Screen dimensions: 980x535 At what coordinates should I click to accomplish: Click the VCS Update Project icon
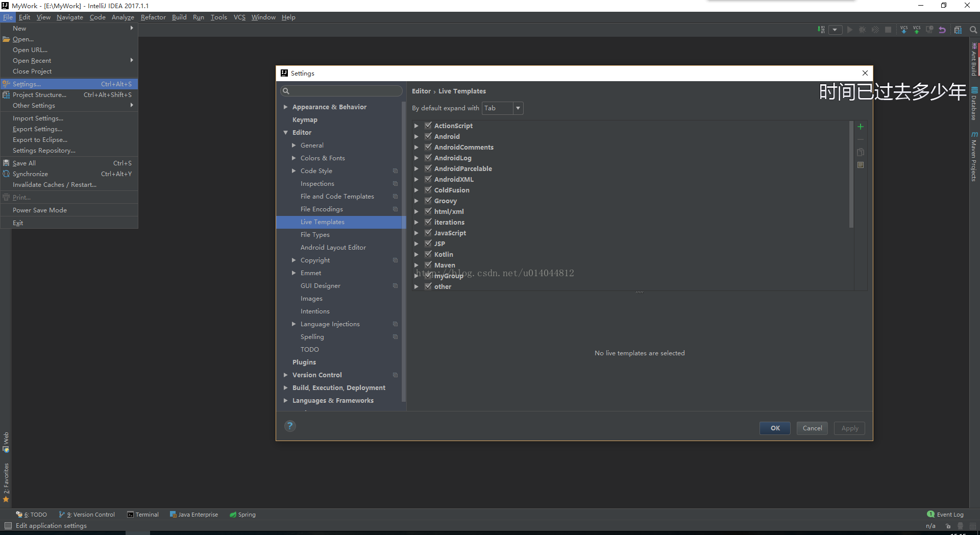point(904,30)
